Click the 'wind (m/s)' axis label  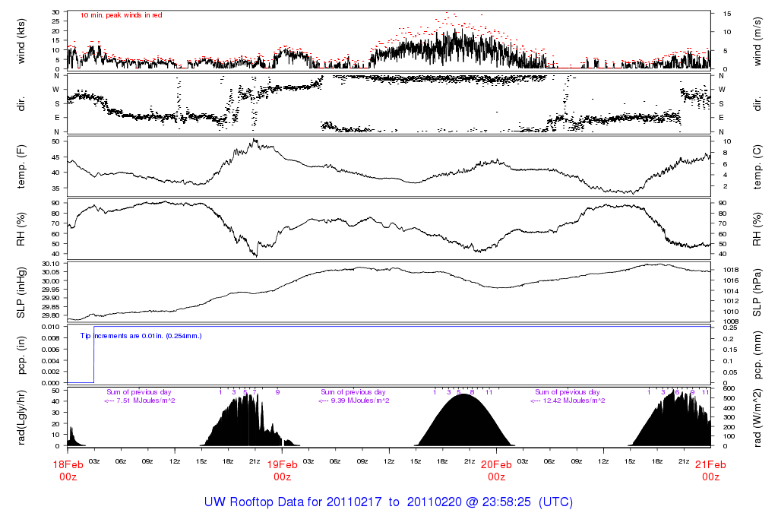[x=757, y=41]
